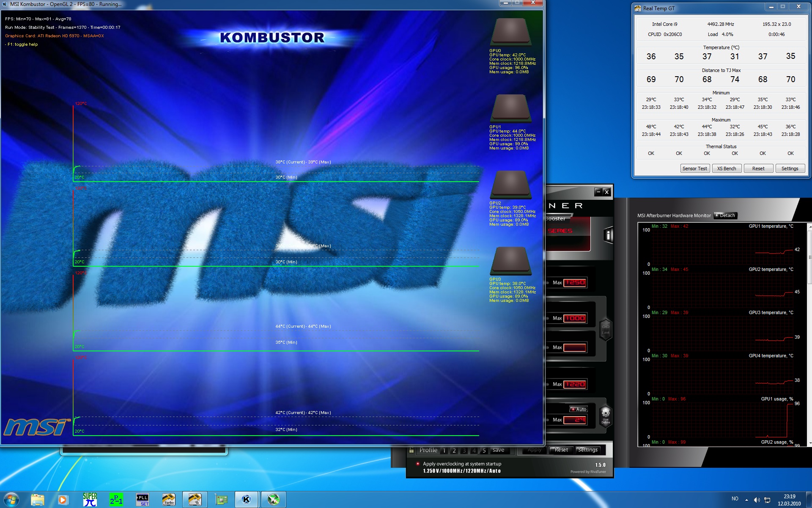This screenshot has height=508, width=812.
Task: Click Reset in Real Temp GT
Action: point(758,168)
